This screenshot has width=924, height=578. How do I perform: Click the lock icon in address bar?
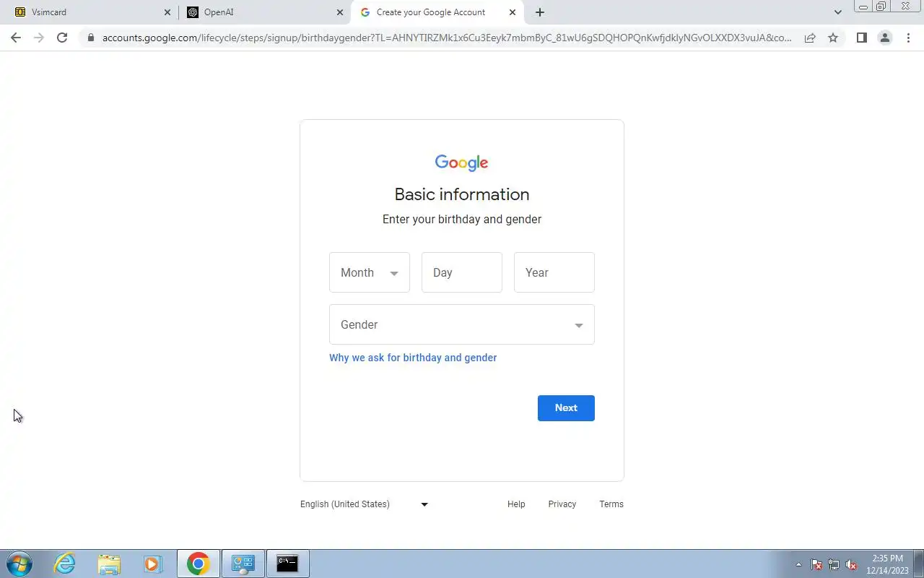[x=91, y=38]
